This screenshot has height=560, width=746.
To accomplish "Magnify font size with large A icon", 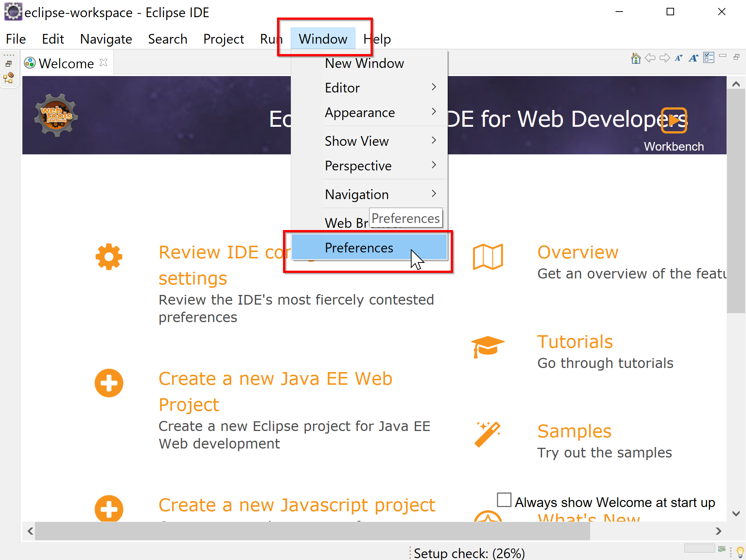I will point(693,58).
